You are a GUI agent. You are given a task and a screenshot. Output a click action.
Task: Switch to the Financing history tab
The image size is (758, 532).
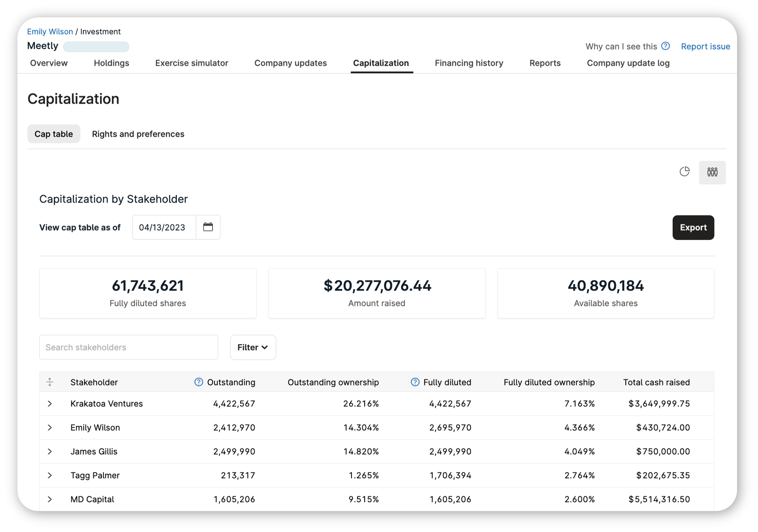[469, 63]
